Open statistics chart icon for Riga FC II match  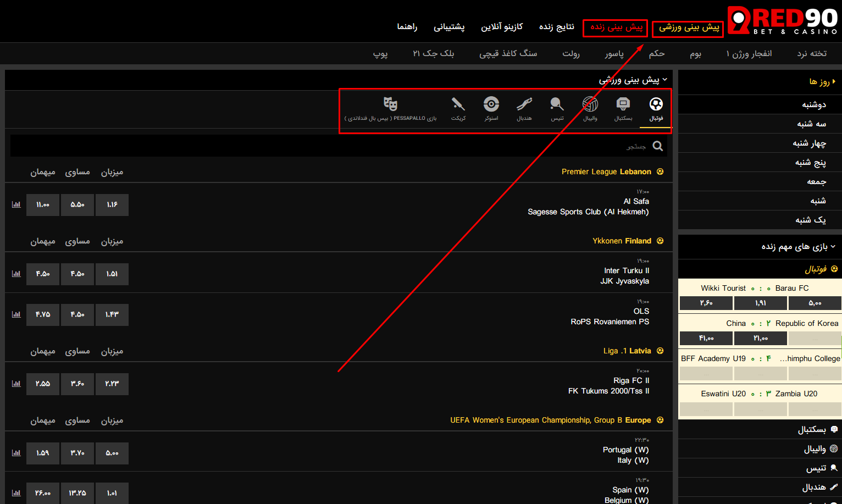(x=16, y=384)
